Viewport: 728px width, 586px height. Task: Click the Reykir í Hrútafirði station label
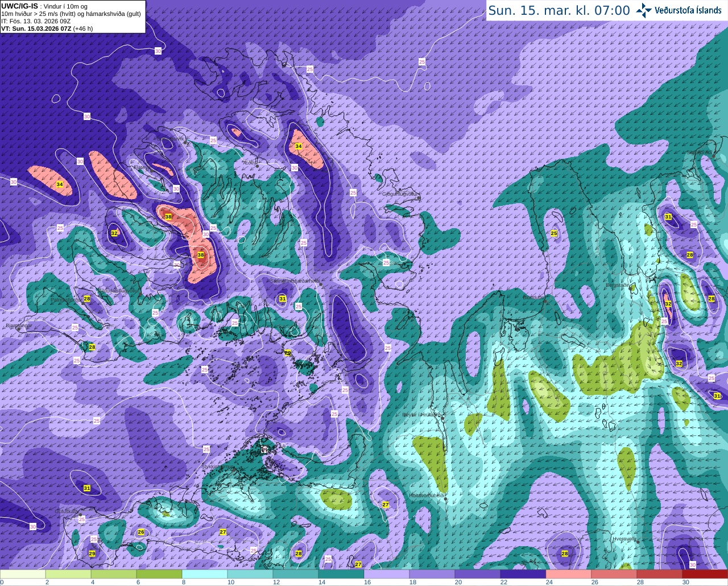pos(421,415)
